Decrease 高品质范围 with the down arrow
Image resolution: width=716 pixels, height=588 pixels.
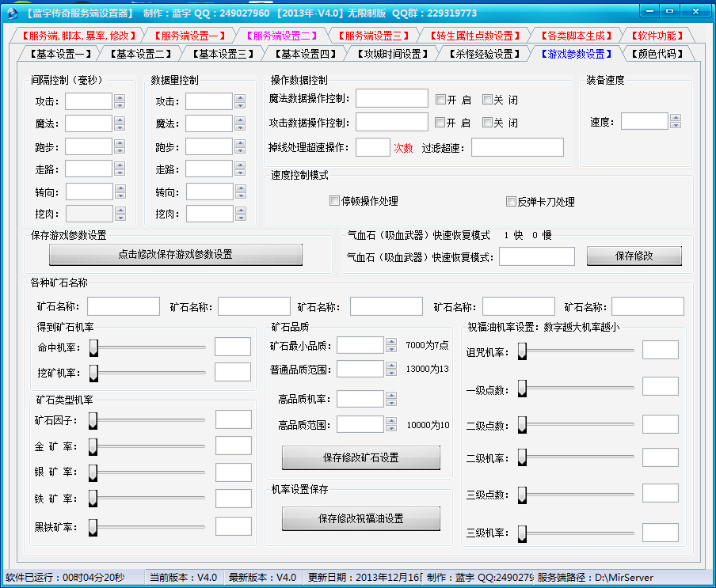pos(390,428)
